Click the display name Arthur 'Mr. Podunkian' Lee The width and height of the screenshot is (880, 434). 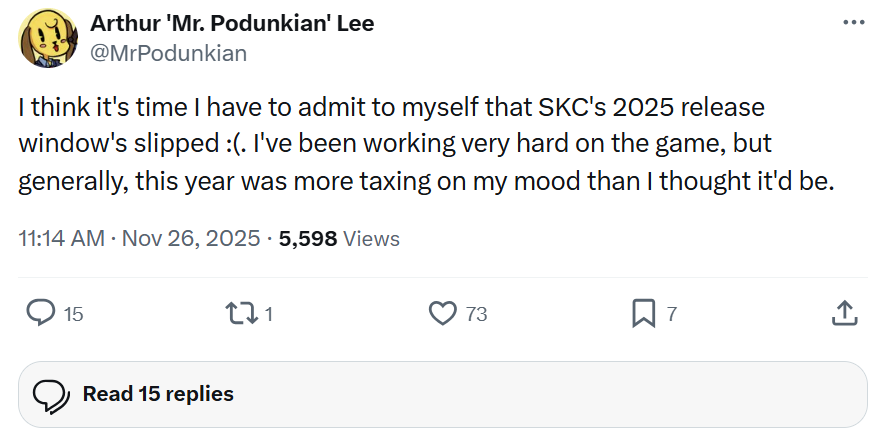(x=232, y=23)
